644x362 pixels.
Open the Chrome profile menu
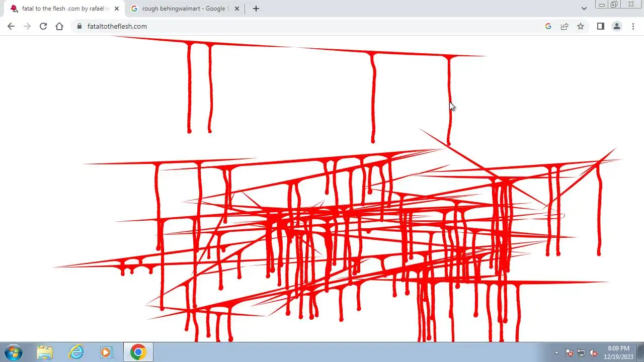coord(617,26)
